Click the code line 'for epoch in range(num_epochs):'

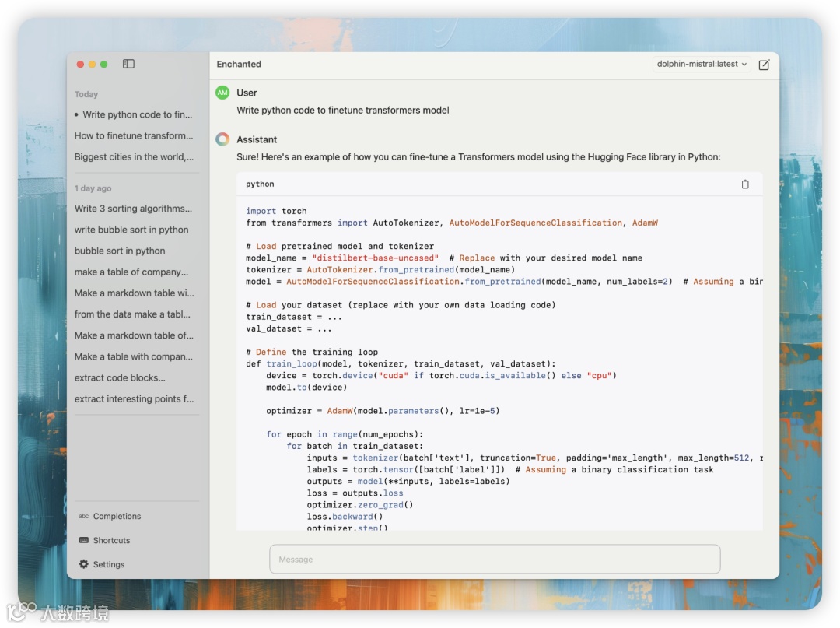click(x=345, y=434)
